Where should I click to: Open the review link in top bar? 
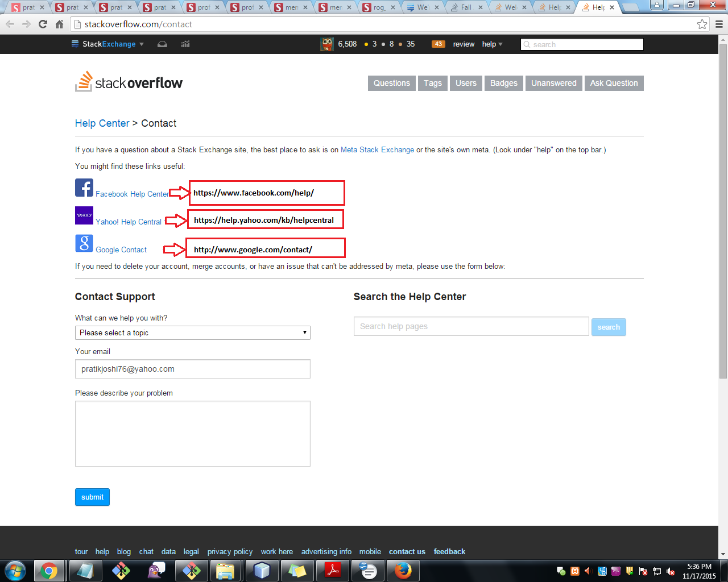(x=464, y=44)
